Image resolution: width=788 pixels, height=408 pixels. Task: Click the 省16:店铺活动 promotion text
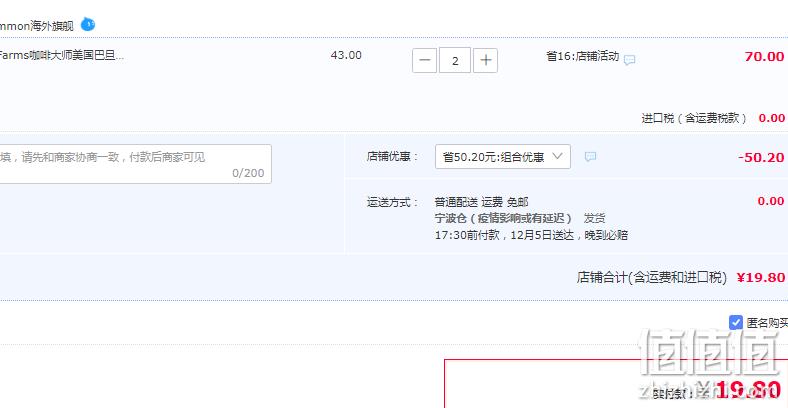click(582, 56)
